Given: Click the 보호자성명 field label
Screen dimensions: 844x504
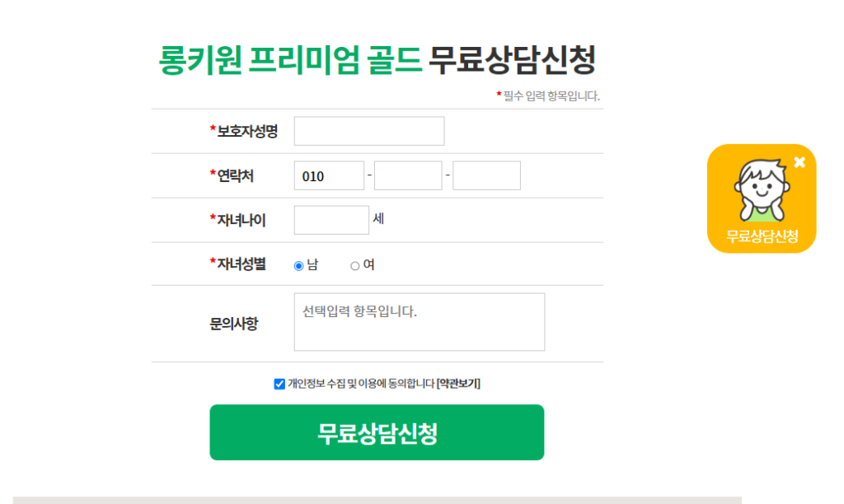Looking at the screenshot, I should click(244, 131).
